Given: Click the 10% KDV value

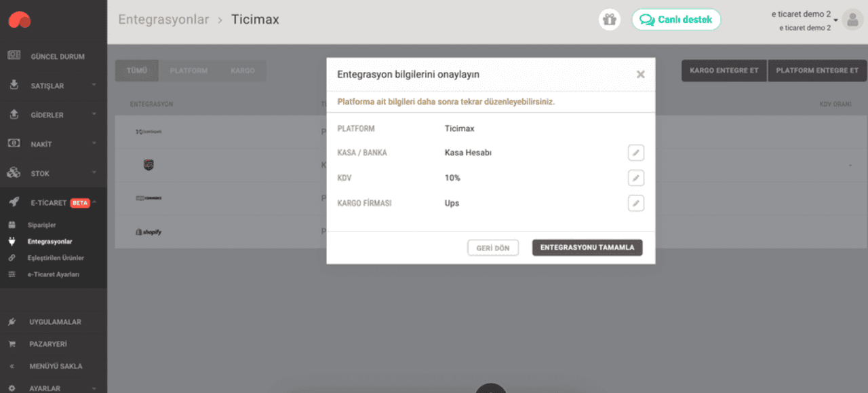Looking at the screenshot, I should [452, 178].
